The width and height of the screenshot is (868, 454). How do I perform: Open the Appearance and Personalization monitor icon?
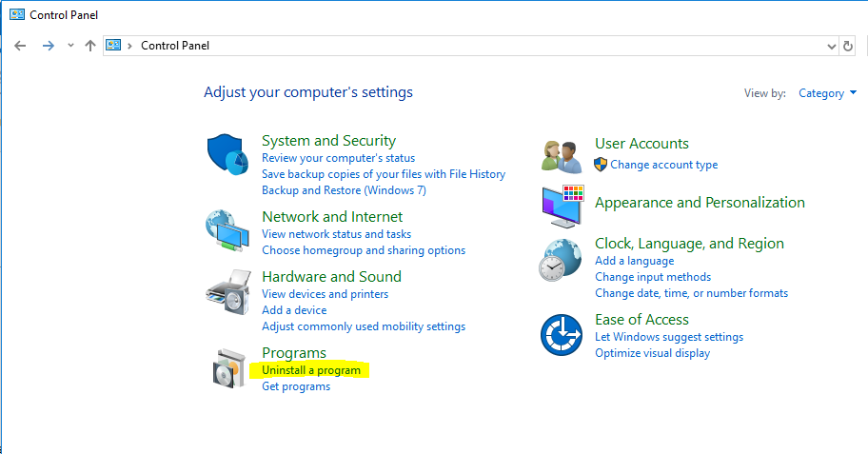coord(562,206)
